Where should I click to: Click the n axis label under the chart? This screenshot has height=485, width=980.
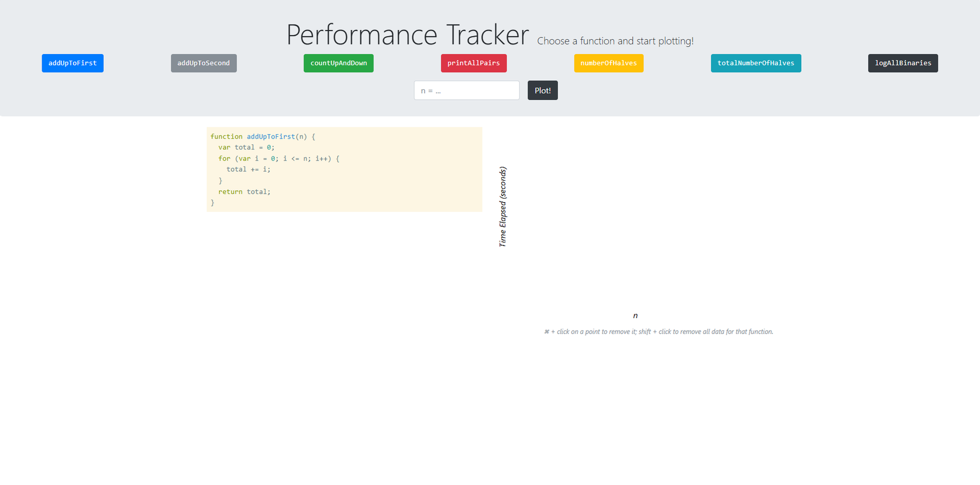[635, 316]
